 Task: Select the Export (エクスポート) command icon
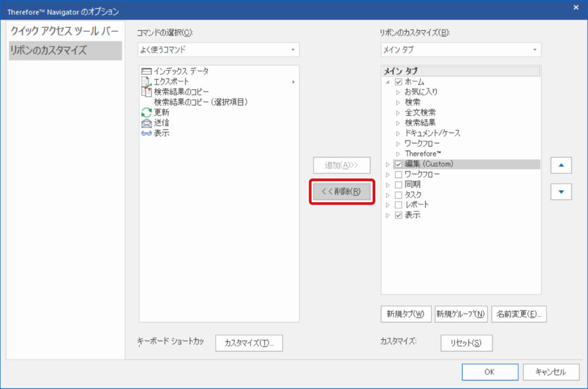[x=146, y=81]
